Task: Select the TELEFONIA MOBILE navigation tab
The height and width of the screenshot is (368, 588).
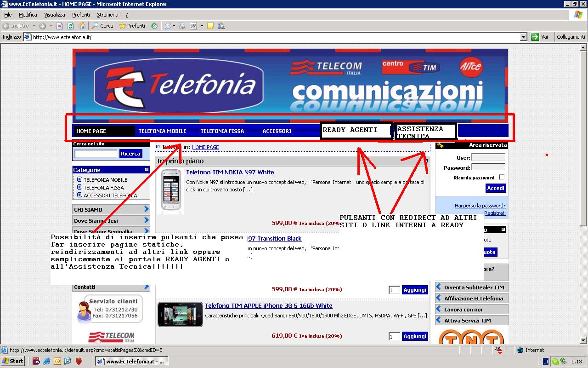Action: pyautogui.click(x=166, y=131)
